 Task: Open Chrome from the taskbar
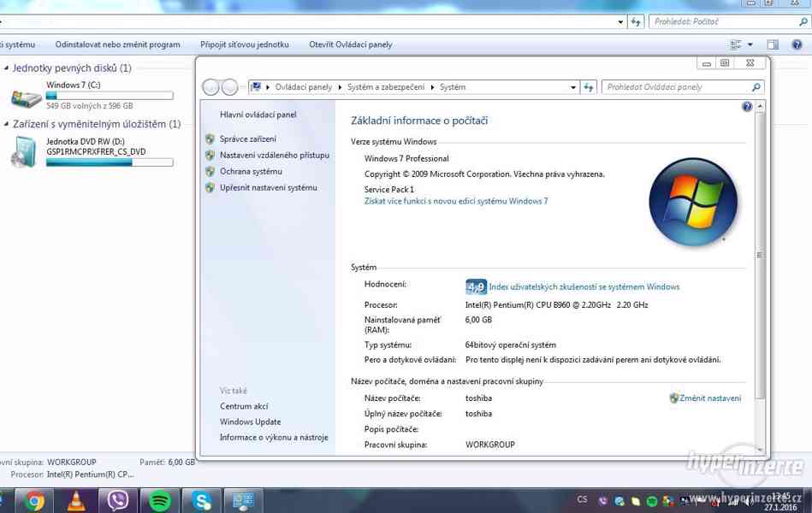[34, 501]
